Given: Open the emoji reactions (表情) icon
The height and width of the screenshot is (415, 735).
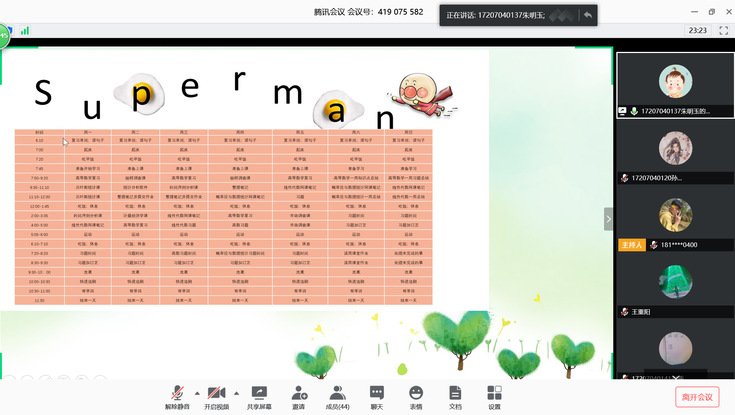Looking at the screenshot, I should point(416,396).
